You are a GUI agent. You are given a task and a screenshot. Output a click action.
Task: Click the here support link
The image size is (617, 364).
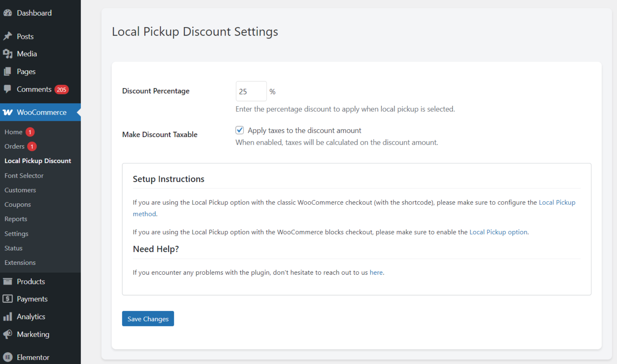coord(376,272)
